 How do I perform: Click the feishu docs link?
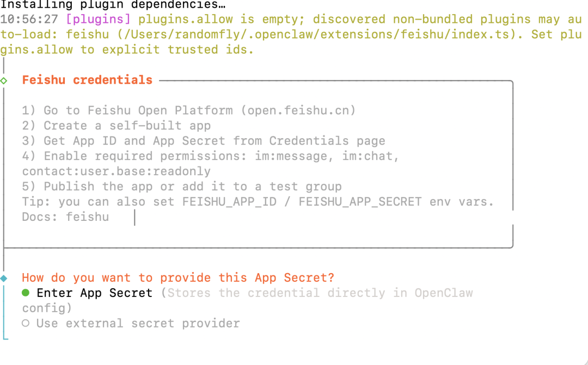(87, 217)
